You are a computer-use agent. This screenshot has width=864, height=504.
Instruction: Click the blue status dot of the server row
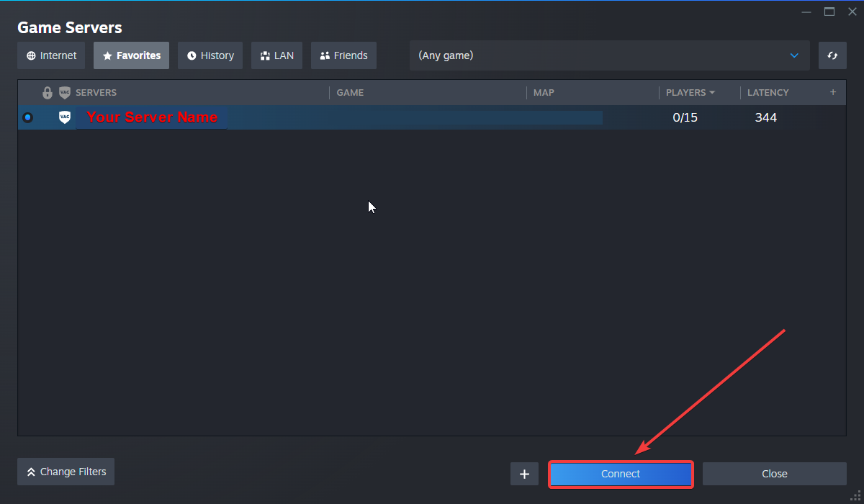click(x=27, y=117)
